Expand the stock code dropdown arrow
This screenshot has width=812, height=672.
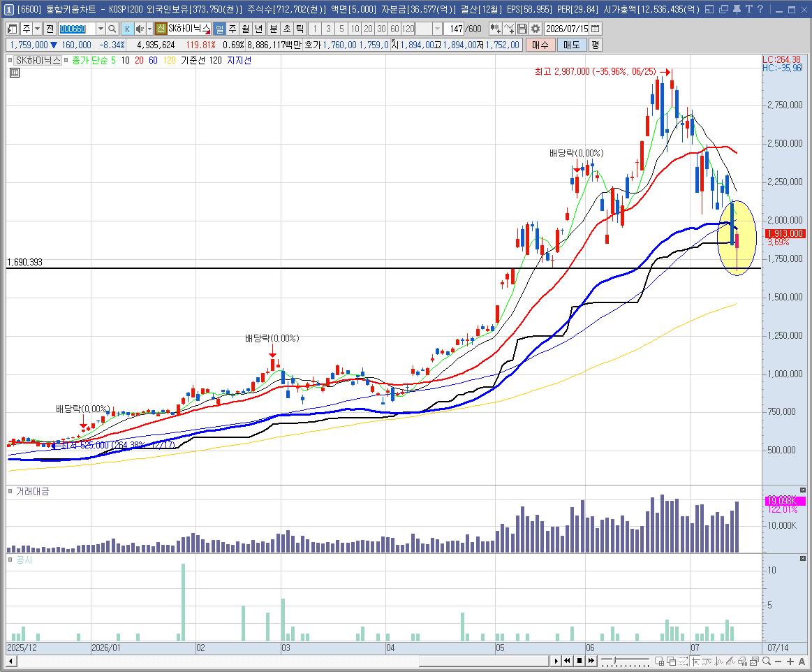click(101, 29)
